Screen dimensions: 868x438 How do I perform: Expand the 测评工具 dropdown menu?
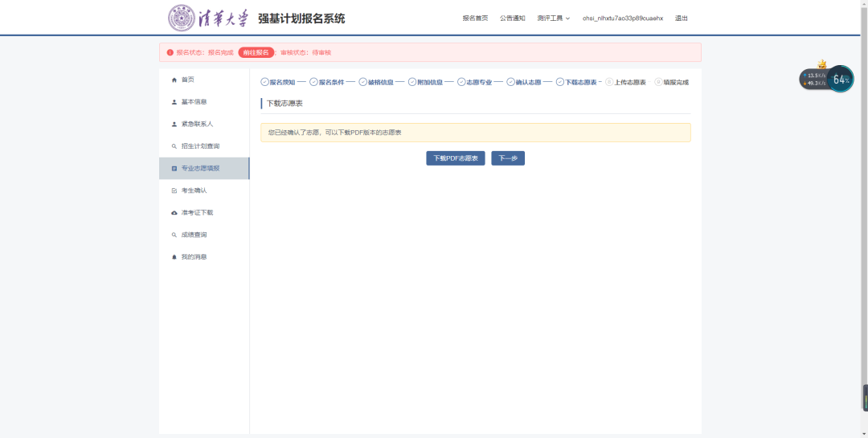[553, 18]
